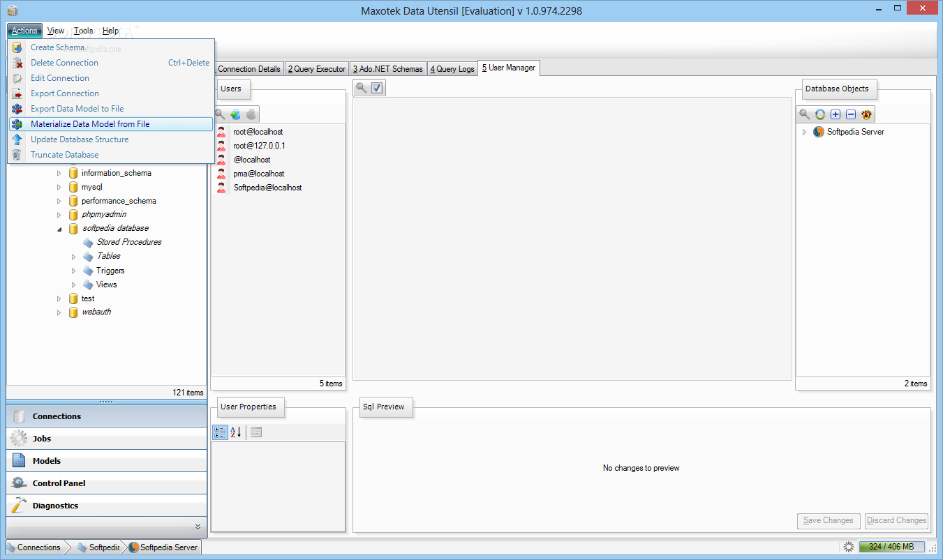Click the user avatar beside root@localhost
This screenshot has width=943, height=560.
pos(221,132)
